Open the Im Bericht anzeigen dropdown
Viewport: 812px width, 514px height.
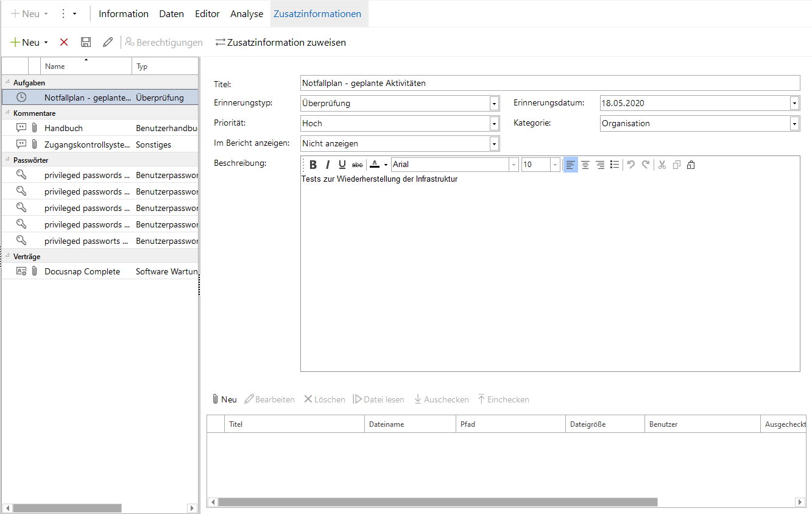[x=495, y=144]
